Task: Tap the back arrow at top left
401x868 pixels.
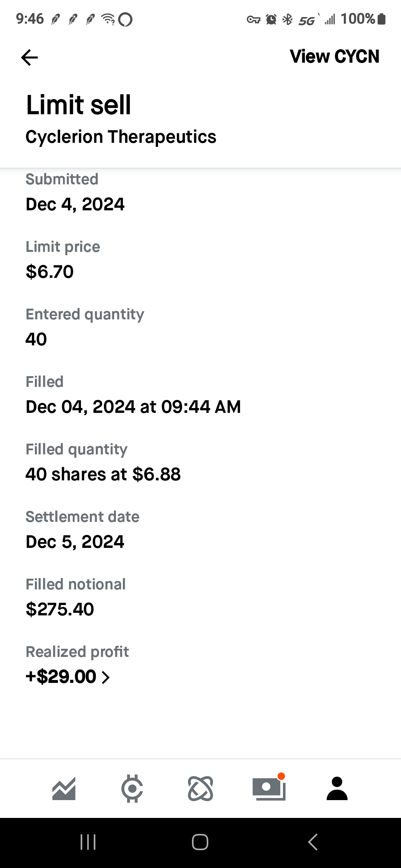Action: click(30, 57)
